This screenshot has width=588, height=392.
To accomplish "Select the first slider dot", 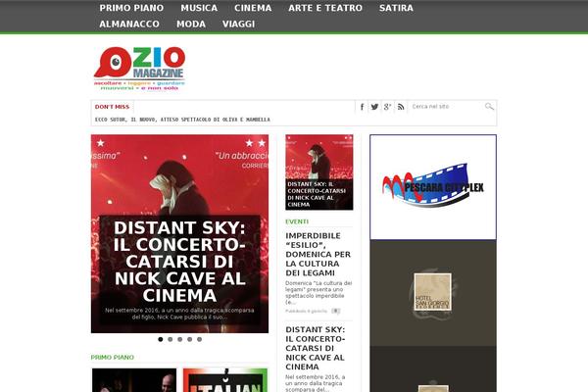I will [161, 339].
